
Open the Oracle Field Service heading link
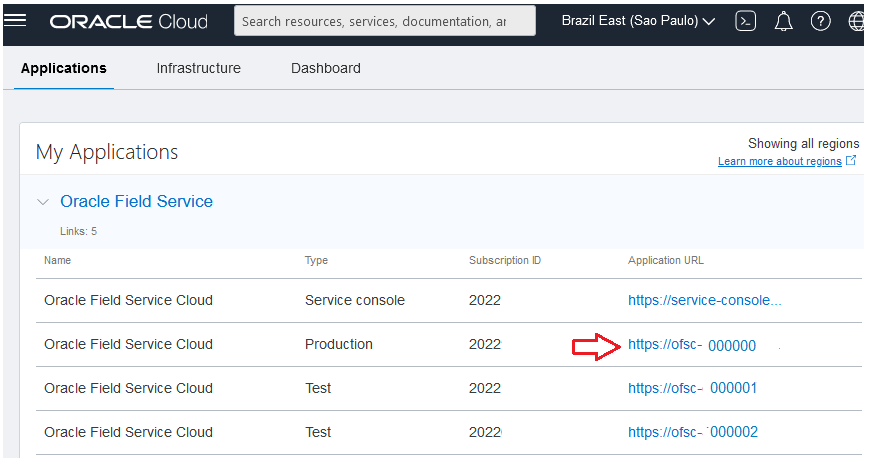[136, 201]
